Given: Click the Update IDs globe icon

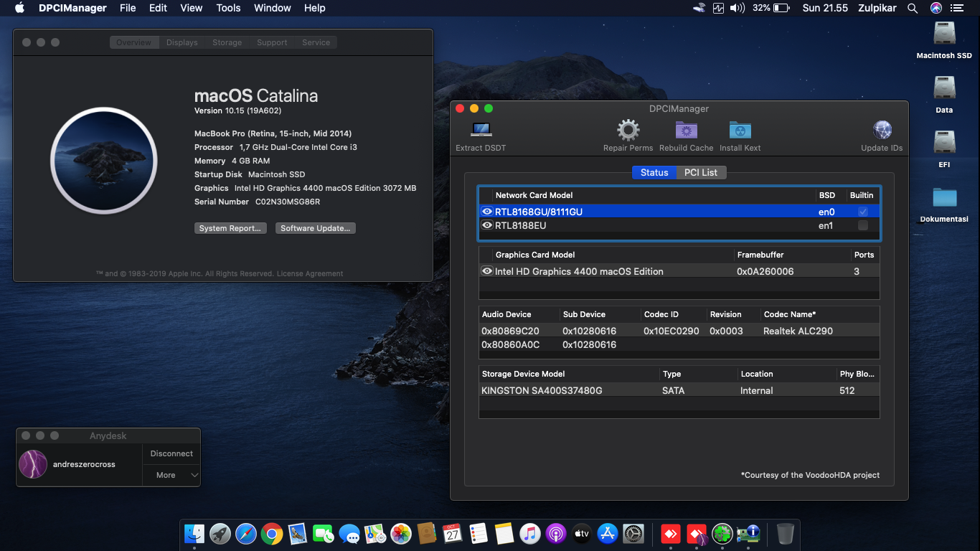Looking at the screenshot, I should [x=882, y=131].
